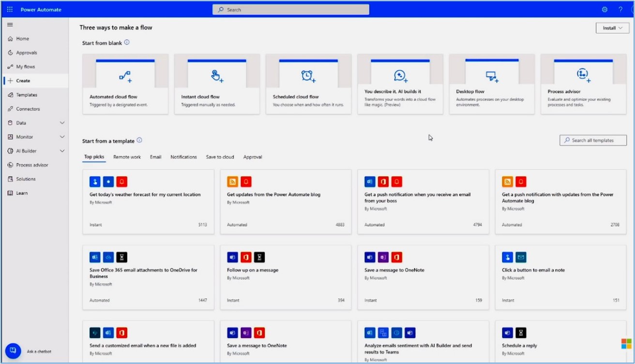The height and width of the screenshot is (364, 635).
Task: Open the app launcher waffle icon
Action: (10, 10)
